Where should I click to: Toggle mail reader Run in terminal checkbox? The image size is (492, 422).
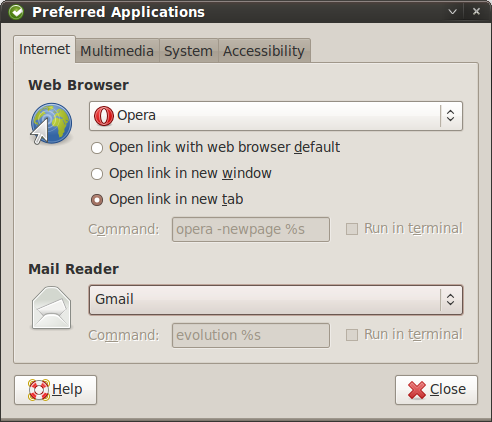click(x=352, y=335)
